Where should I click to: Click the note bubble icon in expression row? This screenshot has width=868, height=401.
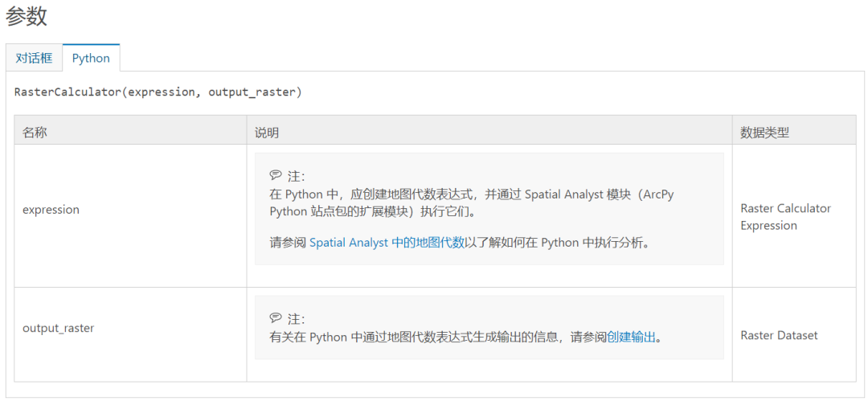(275, 175)
